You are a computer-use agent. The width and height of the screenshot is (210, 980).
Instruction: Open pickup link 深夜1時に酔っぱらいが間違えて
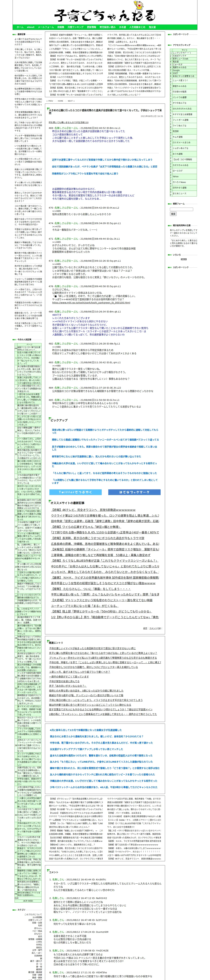105,431
